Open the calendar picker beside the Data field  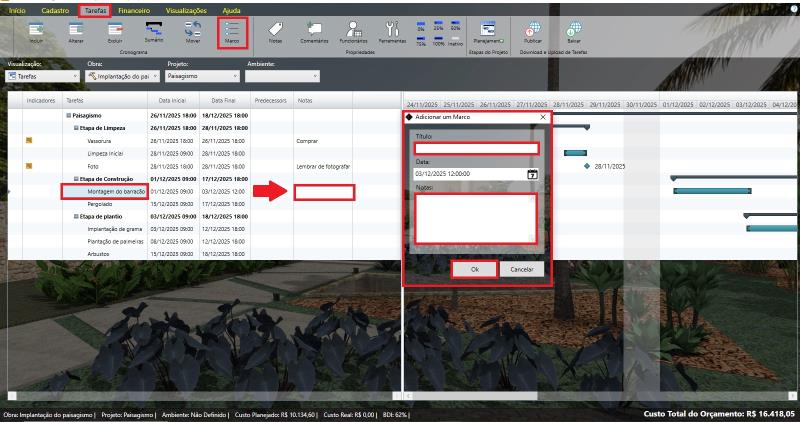point(532,173)
